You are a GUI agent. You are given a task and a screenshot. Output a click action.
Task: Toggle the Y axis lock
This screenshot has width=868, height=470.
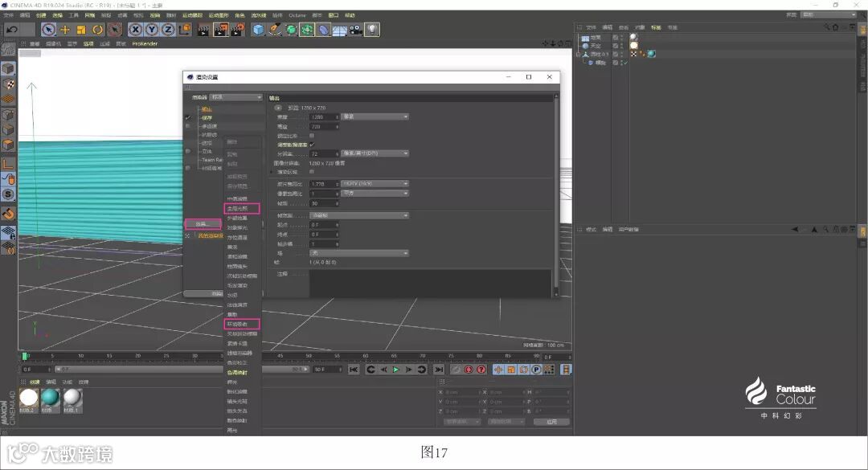coord(152,30)
